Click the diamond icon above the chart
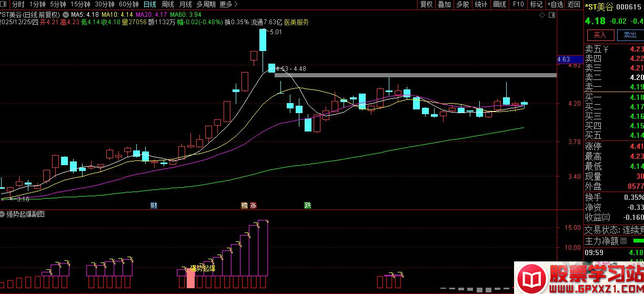Screen dimensions: 644x294 pos(542,15)
